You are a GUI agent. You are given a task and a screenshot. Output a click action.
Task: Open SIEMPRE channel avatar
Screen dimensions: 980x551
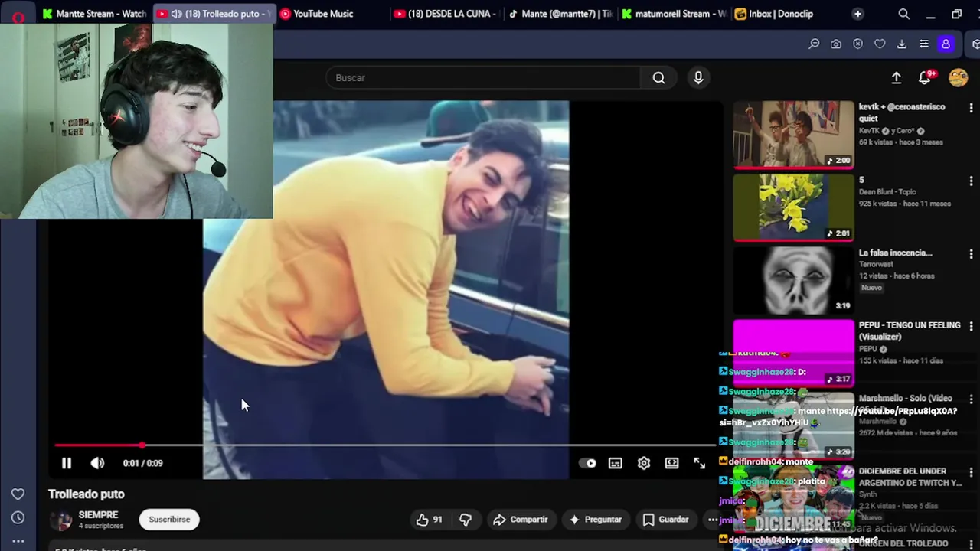[x=60, y=520]
